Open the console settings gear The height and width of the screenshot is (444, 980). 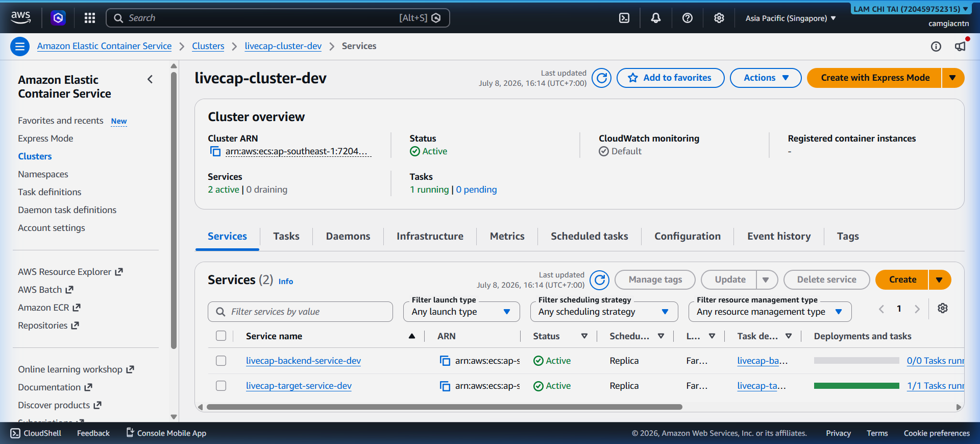[719, 18]
